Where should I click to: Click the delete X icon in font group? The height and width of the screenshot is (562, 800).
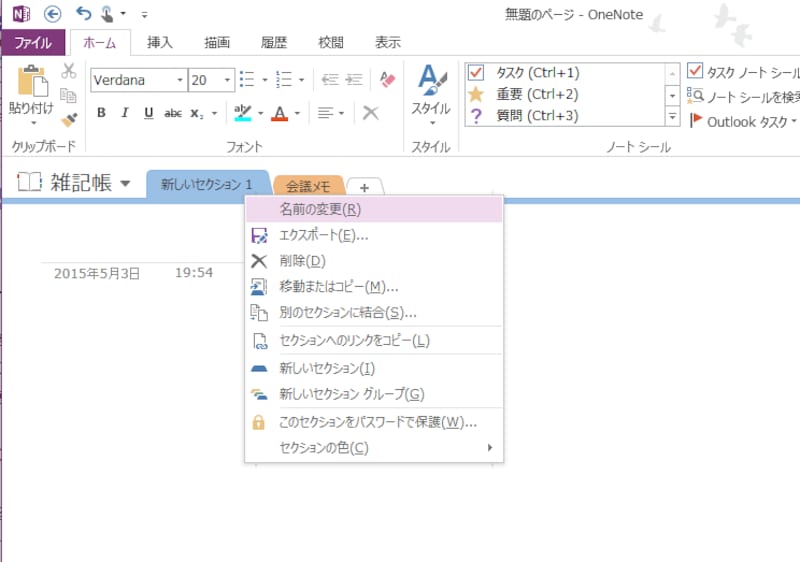pyautogui.click(x=370, y=113)
